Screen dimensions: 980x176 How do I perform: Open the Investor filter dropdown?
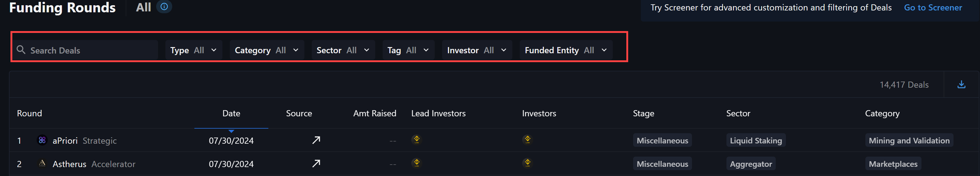point(477,50)
